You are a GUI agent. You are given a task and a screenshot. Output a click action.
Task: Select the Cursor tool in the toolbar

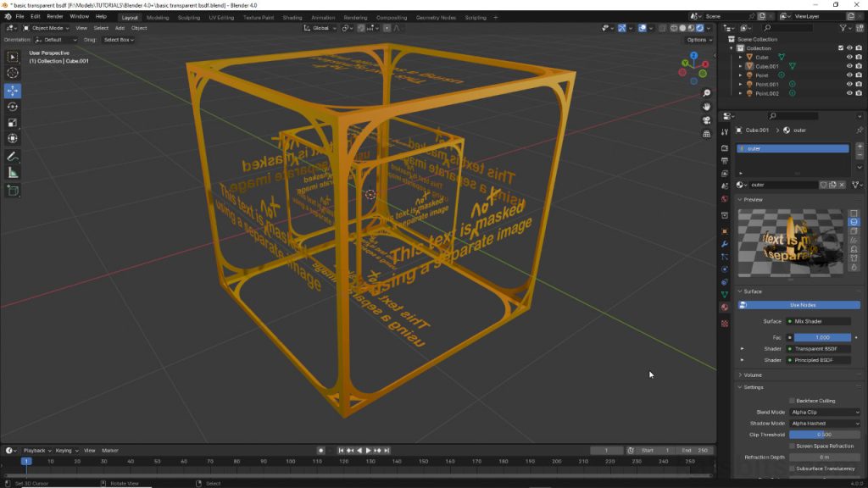(x=13, y=73)
